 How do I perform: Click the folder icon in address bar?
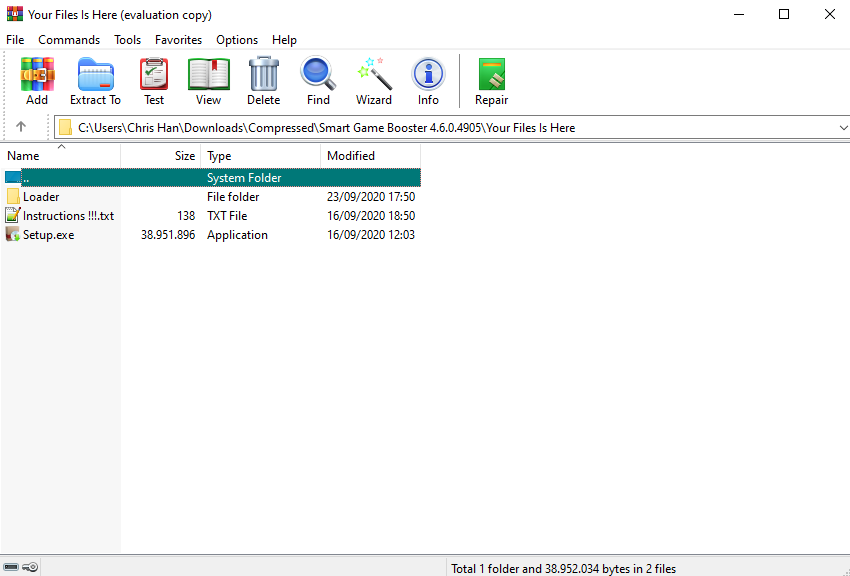coord(66,127)
